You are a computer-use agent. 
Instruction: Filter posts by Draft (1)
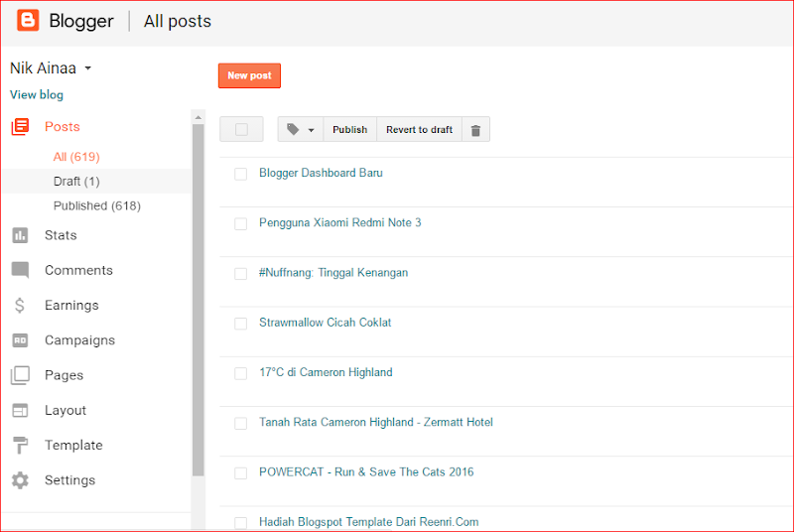(x=76, y=182)
